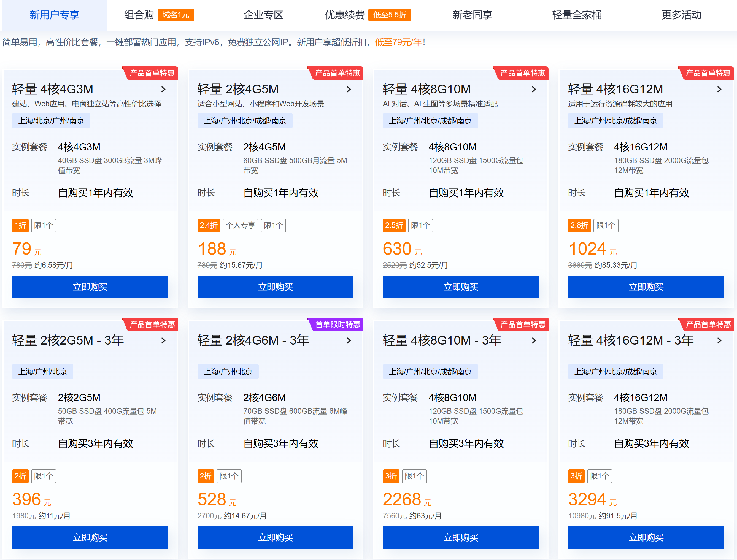The width and height of the screenshot is (737, 560).
Task: Click 产品首单特惠 ribbon on 4核4G3M card
Action: (150, 73)
